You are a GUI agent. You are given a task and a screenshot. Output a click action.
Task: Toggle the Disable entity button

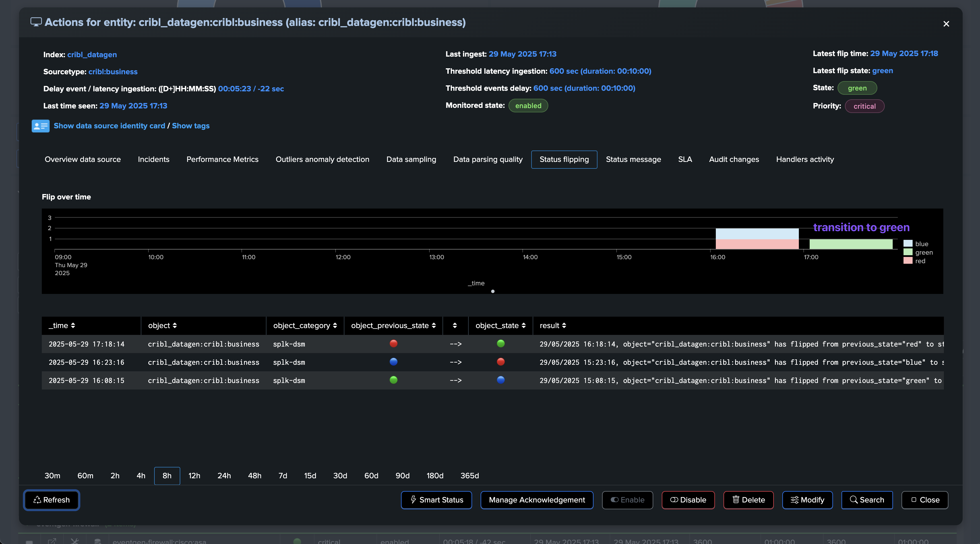click(x=688, y=500)
